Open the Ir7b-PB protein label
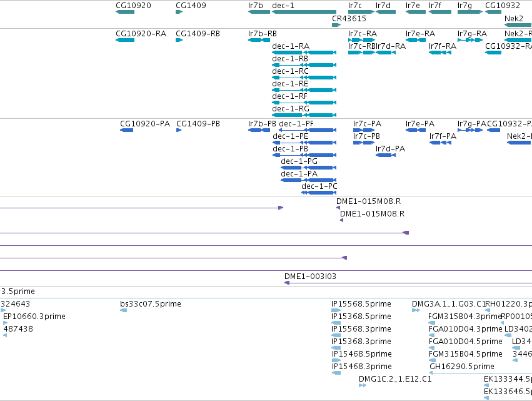This screenshot has width=532, height=401. click(x=262, y=124)
